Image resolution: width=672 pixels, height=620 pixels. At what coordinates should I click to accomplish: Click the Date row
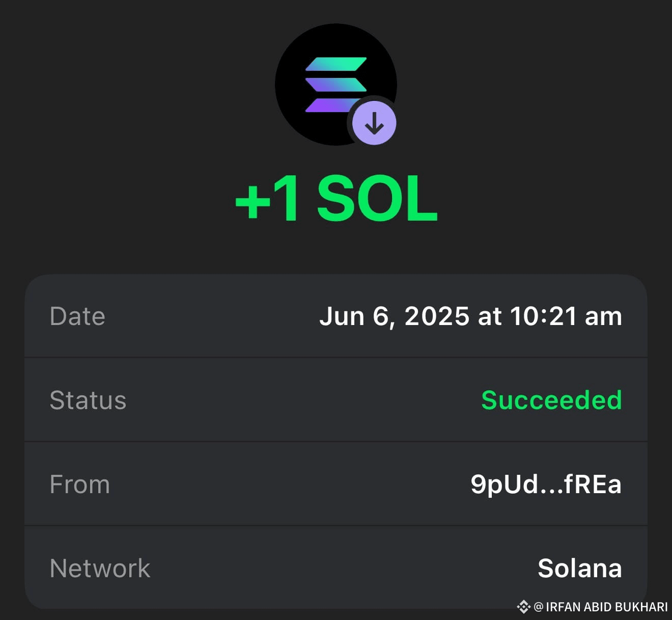336,316
